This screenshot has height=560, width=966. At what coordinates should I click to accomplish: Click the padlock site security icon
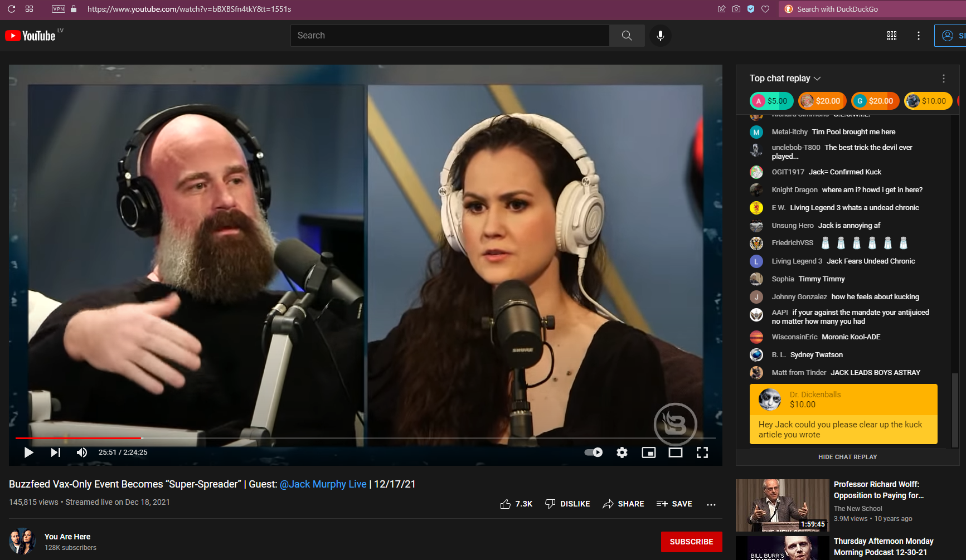tap(74, 9)
